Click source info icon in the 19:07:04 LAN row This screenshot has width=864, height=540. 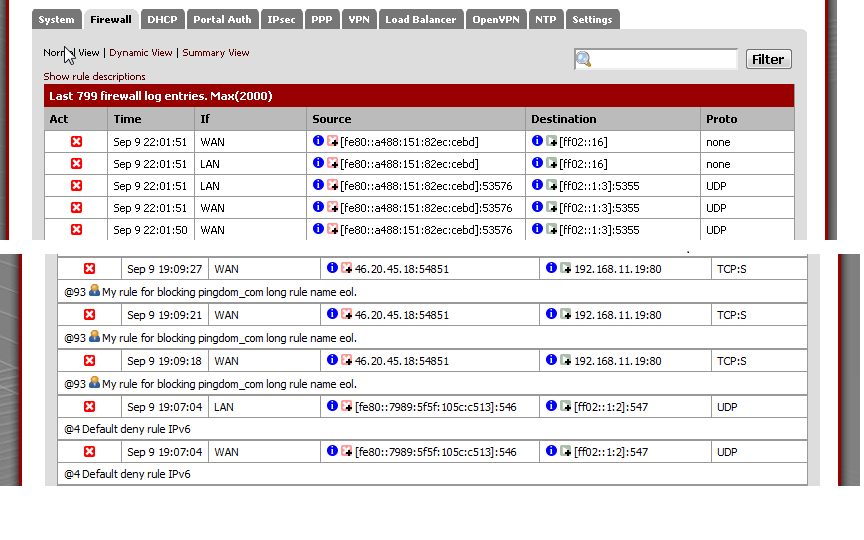pos(332,406)
